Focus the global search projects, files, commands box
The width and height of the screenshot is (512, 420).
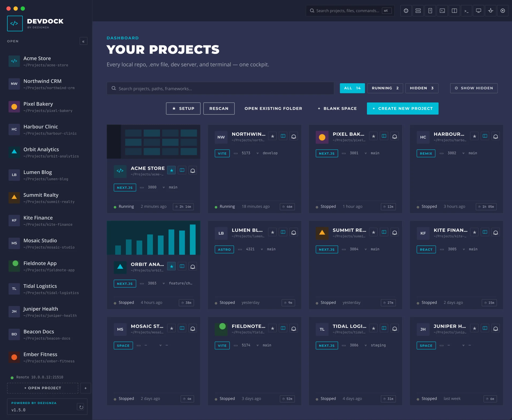click(350, 11)
